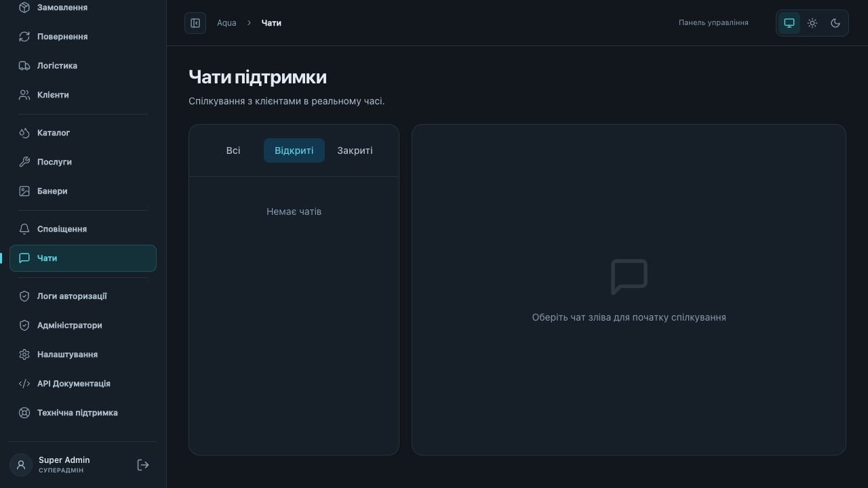The width and height of the screenshot is (868, 488).
Task: Click the Логістика truck icon
Action: 24,66
